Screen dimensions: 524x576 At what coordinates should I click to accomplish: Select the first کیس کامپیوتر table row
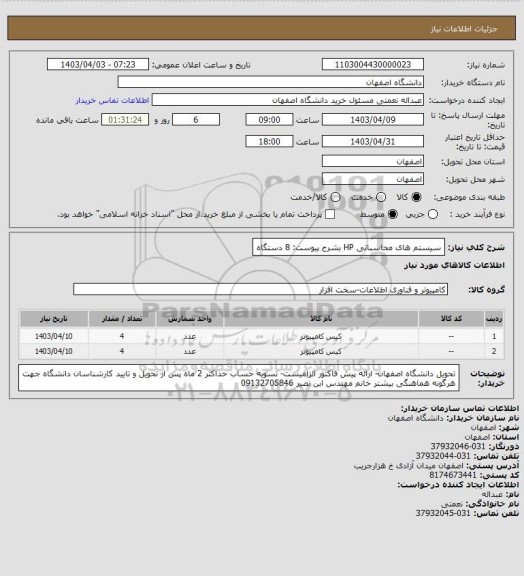[x=262, y=336]
